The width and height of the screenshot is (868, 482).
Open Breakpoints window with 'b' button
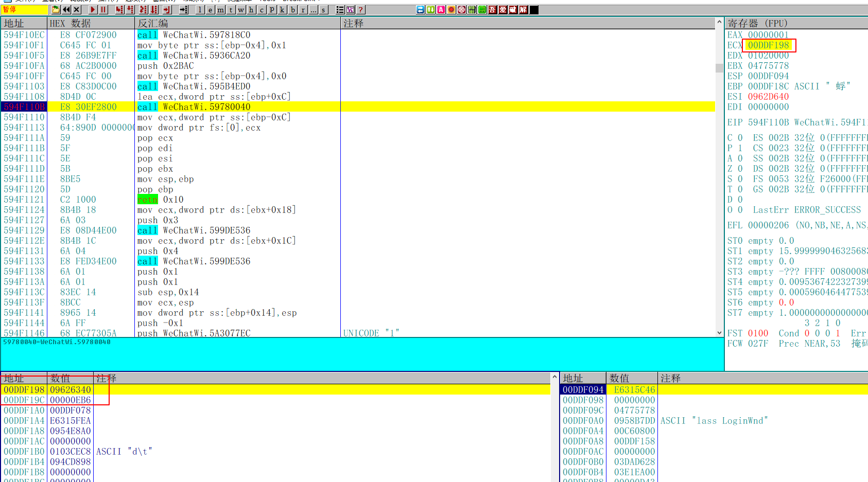293,10
